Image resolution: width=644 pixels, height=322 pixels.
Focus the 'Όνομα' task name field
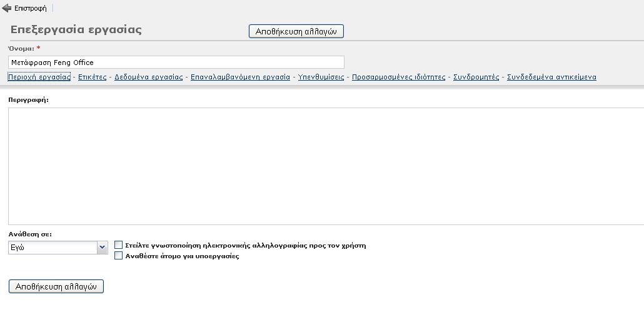point(176,63)
